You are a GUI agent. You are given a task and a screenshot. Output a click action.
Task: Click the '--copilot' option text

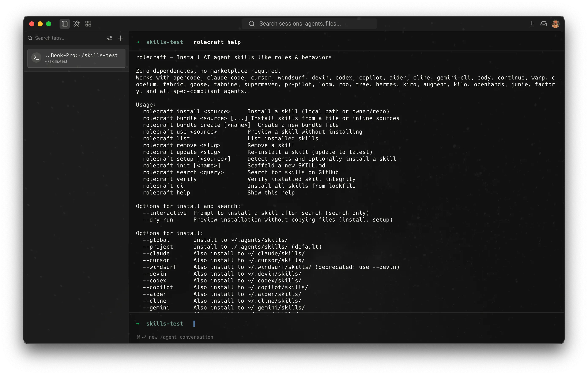click(x=158, y=287)
